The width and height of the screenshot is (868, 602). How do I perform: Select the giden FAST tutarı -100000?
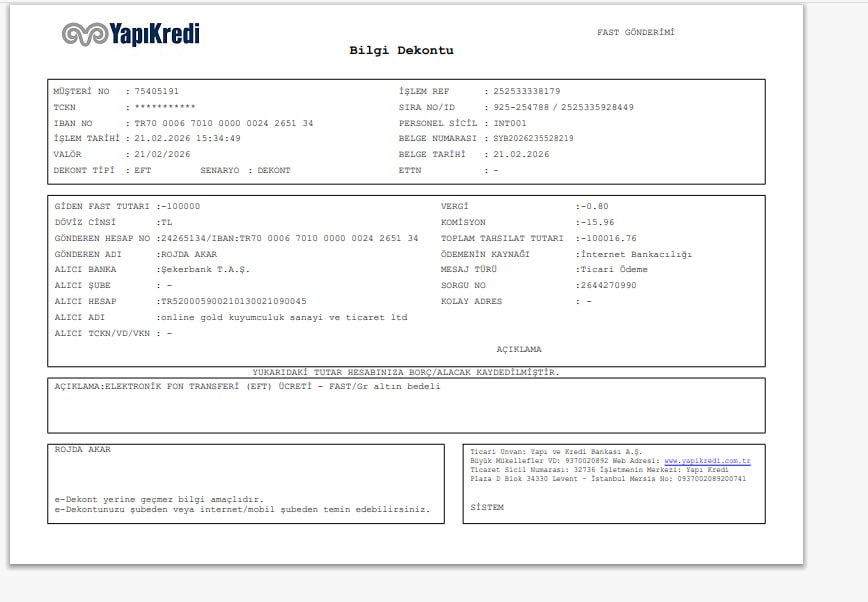coord(180,206)
